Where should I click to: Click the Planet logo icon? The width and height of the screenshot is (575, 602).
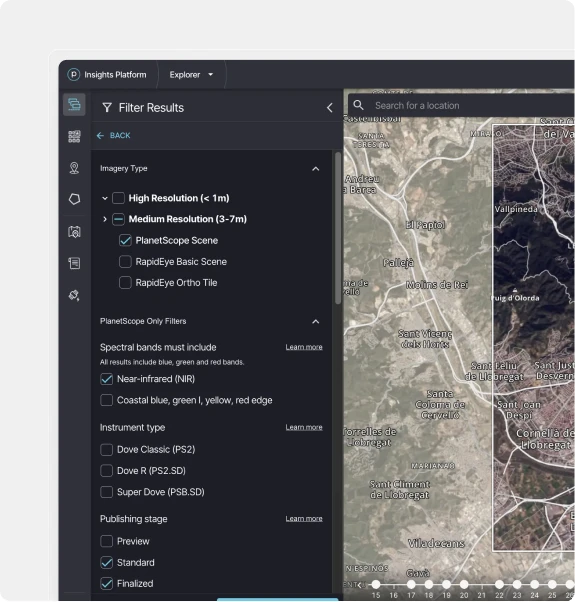(73, 74)
